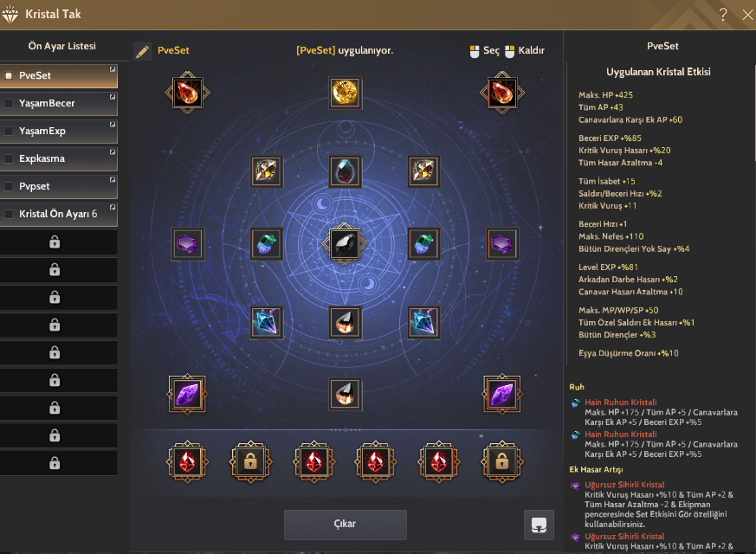
Task: Click the pencil rename preset icon
Action: (x=142, y=51)
